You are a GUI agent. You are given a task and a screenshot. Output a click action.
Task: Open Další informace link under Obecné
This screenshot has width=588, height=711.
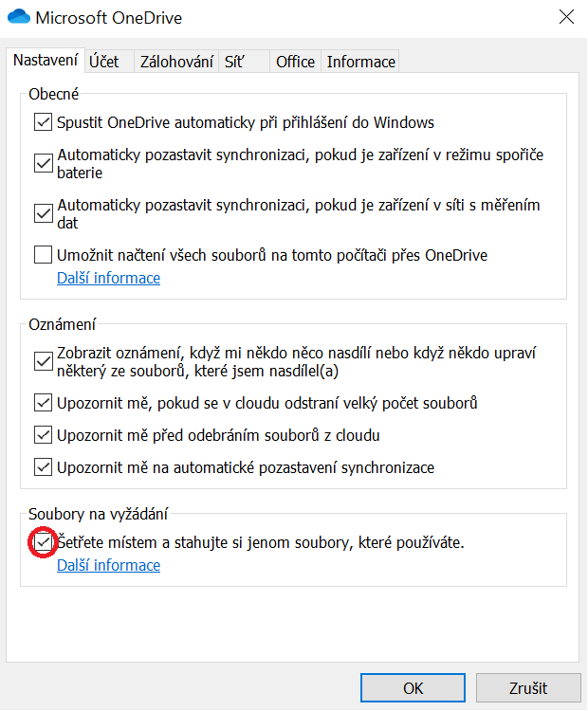[x=108, y=278]
